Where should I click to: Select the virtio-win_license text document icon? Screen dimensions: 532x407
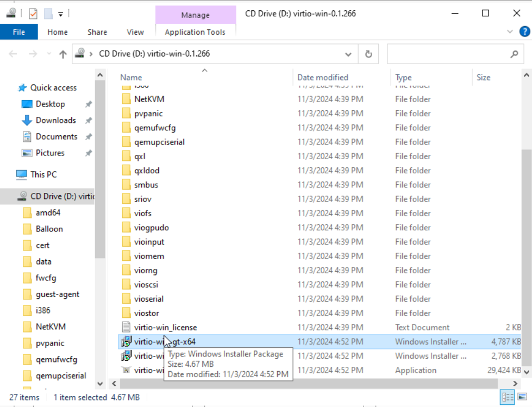pyautogui.click(x=126, y=327)
